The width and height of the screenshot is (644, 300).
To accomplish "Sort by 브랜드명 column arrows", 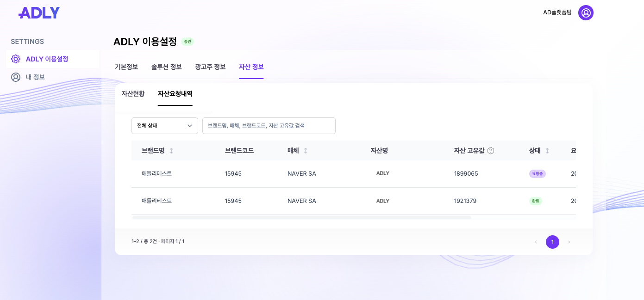I will (x=171, y=151).
